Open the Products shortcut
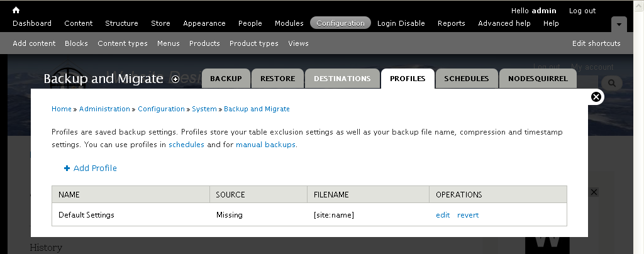Image resolution: width=644 pixels, height=254 pixels. tap(204, 43)
